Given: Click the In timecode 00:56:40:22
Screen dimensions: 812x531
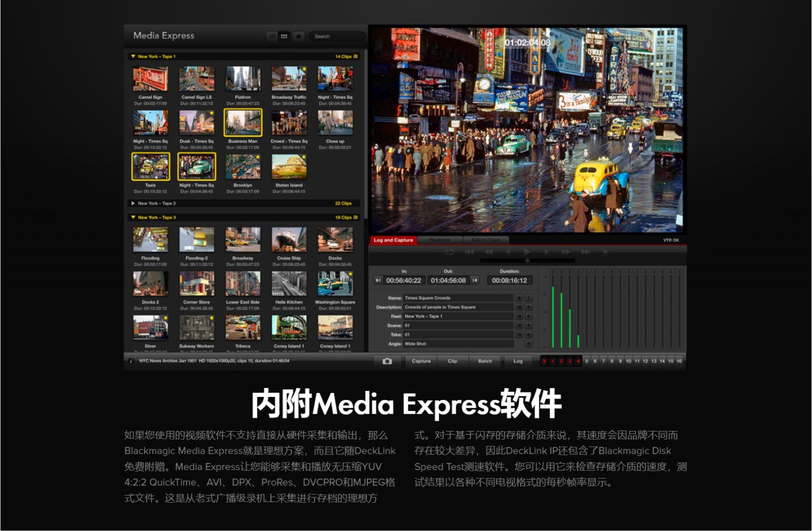Looking at the screenshot, I should (x=403, y=280).
